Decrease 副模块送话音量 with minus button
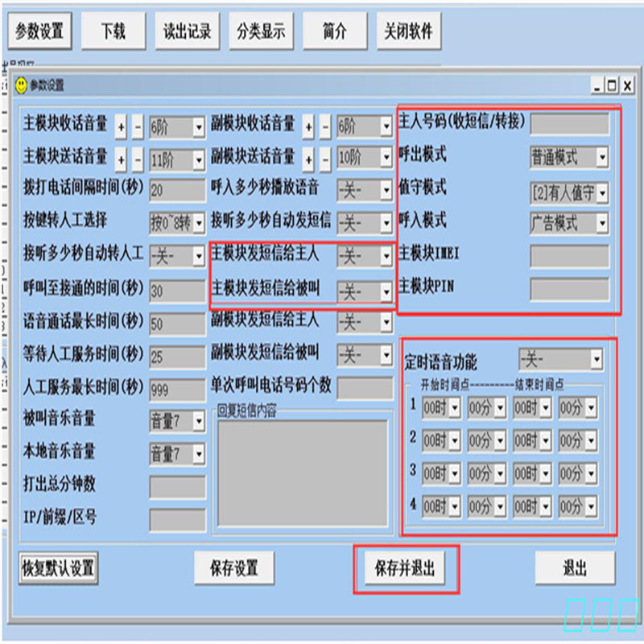Viewport: 644px width, 644px height. pos(325,159)
